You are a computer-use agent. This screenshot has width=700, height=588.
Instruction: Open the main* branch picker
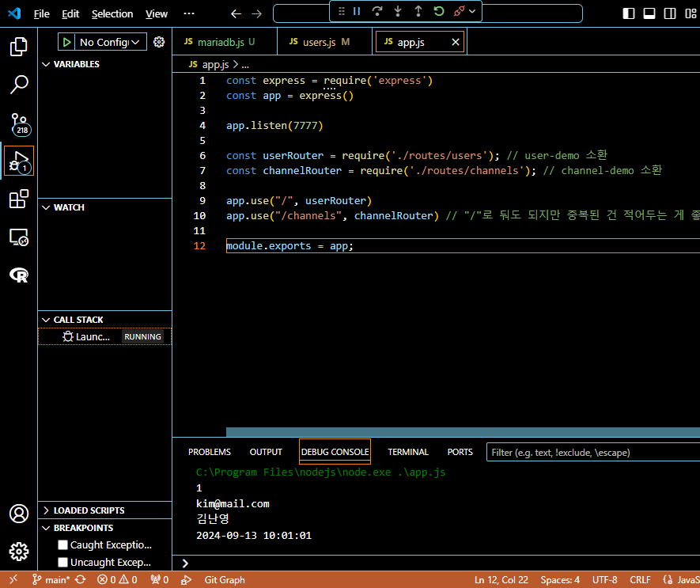[x=51, y=579]
